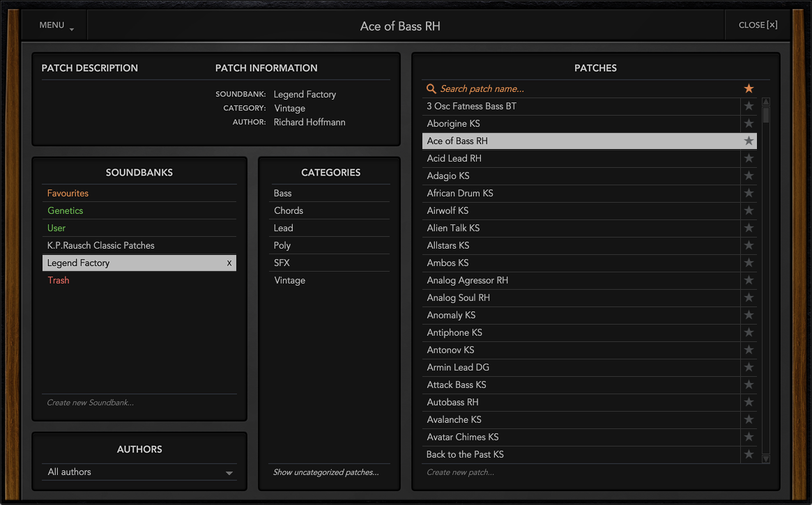812x505 pixels.
Task: Toggle the orange favourites filter star
Action: point(749,88)
